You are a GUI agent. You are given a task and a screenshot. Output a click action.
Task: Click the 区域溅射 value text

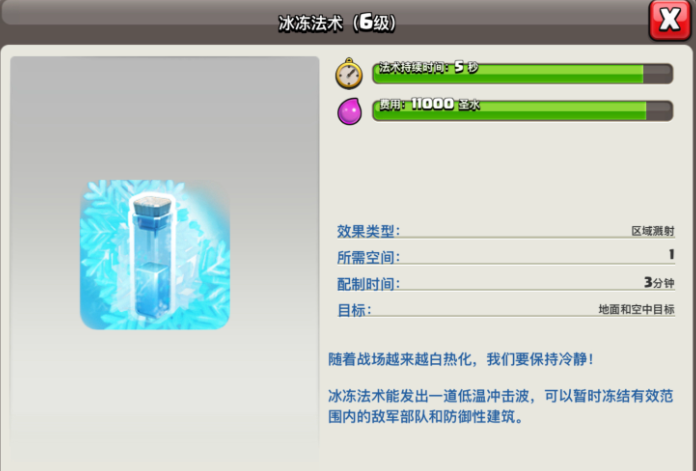[x=653, y=231]
